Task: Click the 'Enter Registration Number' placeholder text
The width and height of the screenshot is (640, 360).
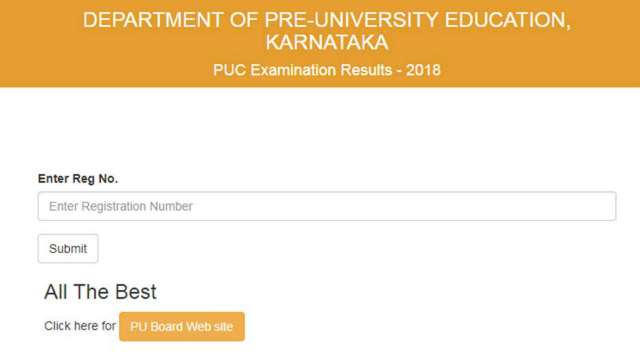Action: point(121,207)
